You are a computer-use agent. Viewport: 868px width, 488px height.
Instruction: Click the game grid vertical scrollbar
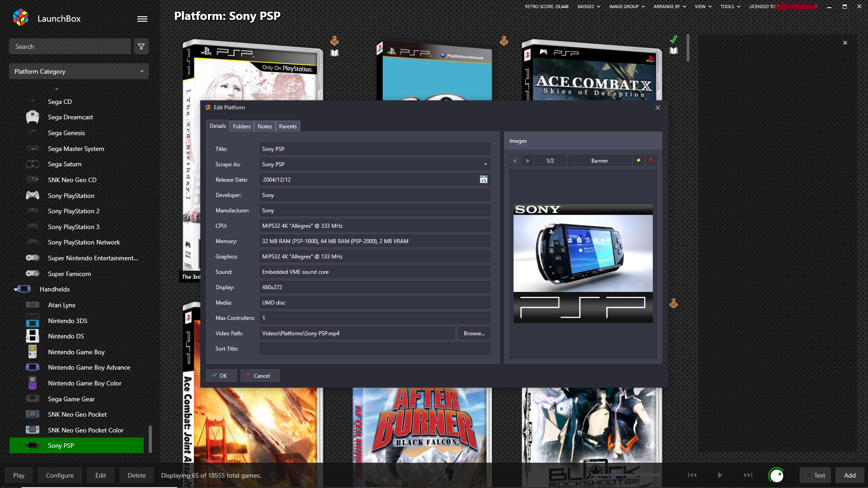(x=688, y=48)
